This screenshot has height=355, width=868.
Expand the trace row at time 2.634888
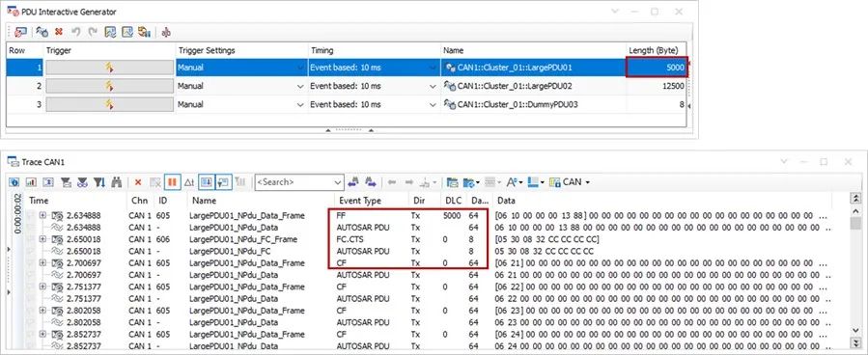click(x=42, y=215)
